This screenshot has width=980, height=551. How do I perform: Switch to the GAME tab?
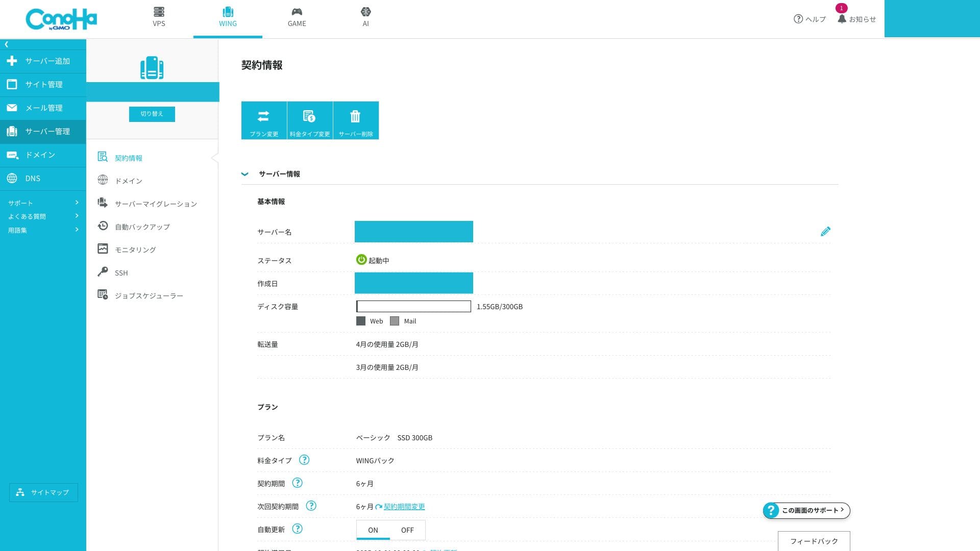pyautogui.click(x=297, y=17)
